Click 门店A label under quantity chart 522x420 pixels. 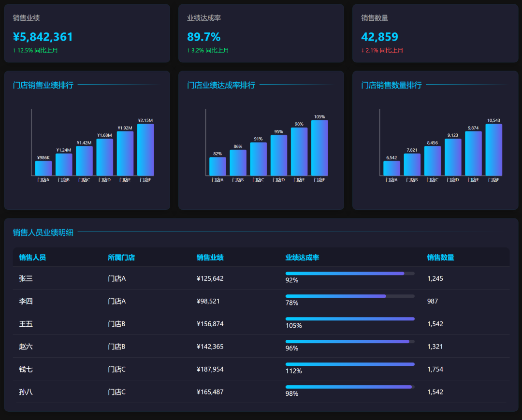pyautogui.click(x=391, y=180)
